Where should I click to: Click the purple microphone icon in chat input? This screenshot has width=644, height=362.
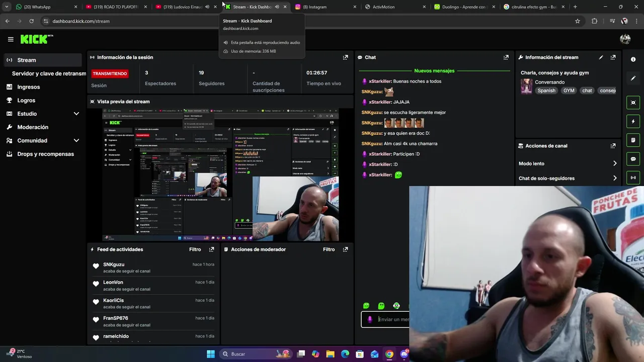click(x=370, y=319)
